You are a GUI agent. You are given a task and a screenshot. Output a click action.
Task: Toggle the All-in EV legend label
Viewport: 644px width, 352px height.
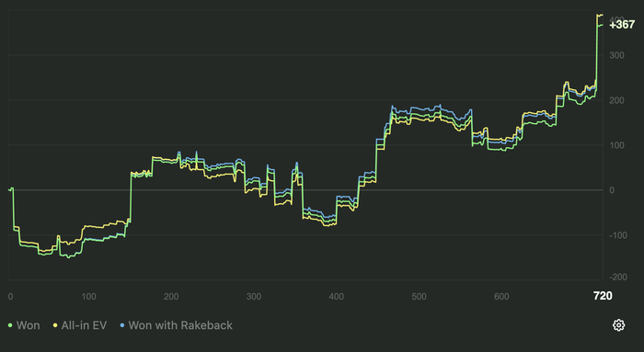tap(84, 325)
